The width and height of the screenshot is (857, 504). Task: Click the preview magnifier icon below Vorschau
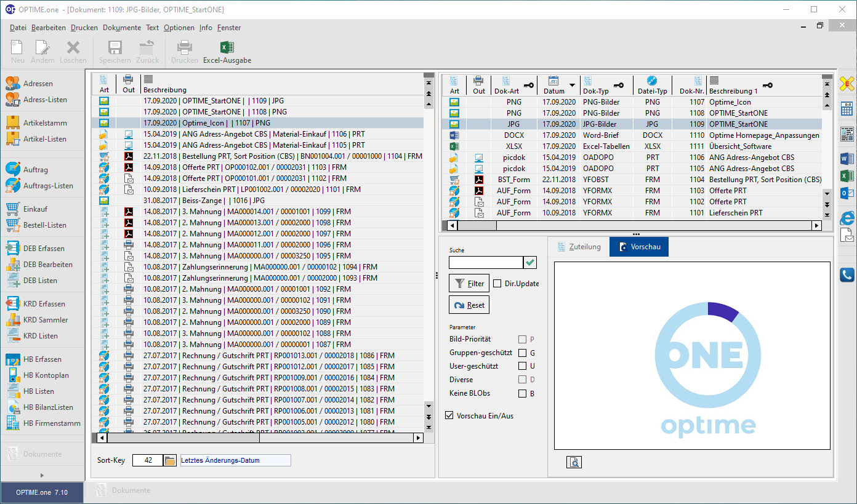[x=574, y=462]
